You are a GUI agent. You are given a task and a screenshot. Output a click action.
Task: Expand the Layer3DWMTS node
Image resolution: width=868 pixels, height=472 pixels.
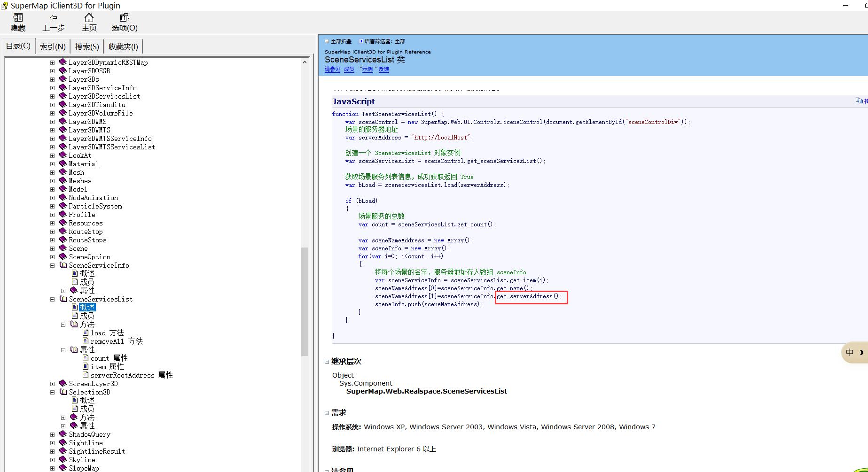coord(52,130)
